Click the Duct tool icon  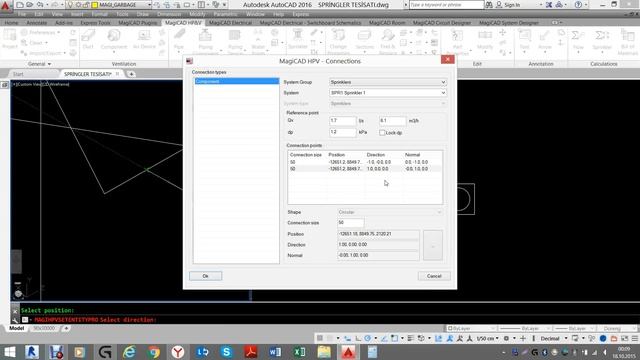(x=88, y=40)
